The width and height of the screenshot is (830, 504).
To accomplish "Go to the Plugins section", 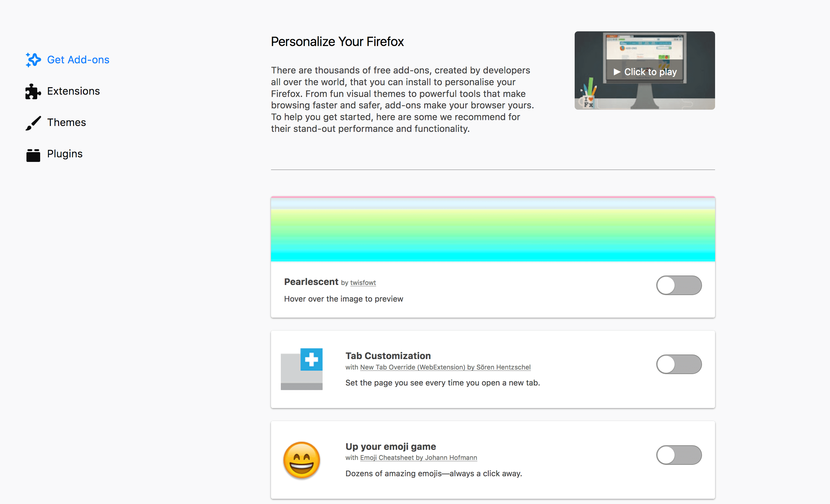I will click(x=54, y=154).
